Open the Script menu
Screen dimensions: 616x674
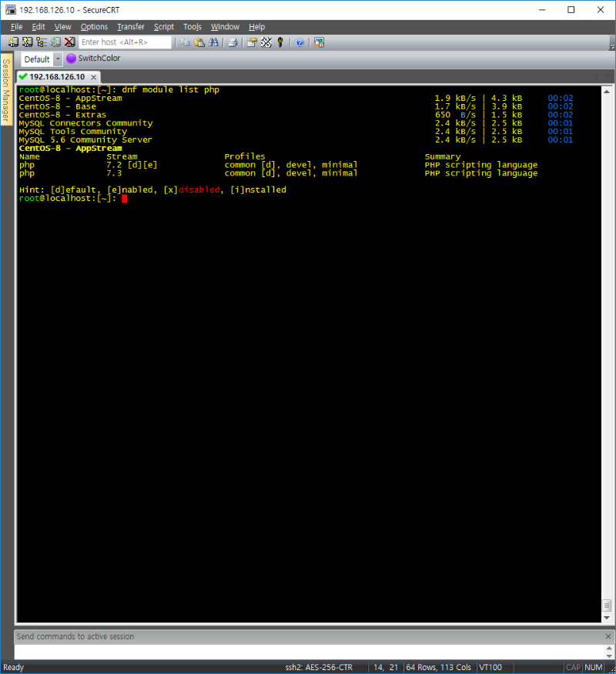coord(163,27)
